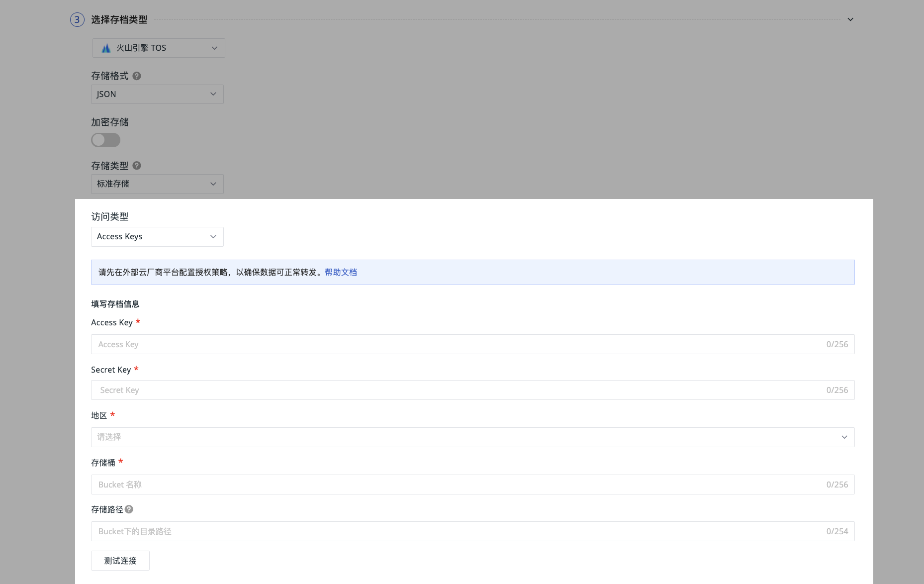924x584 pixels.
Task: Expand the 地区 region selector
Action: click(x=472, y=437)
